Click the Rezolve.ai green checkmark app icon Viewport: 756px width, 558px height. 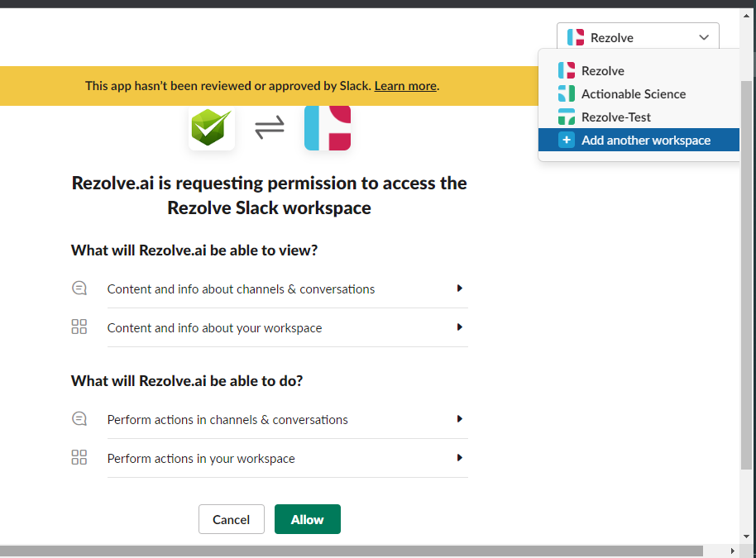pos(211,127)
